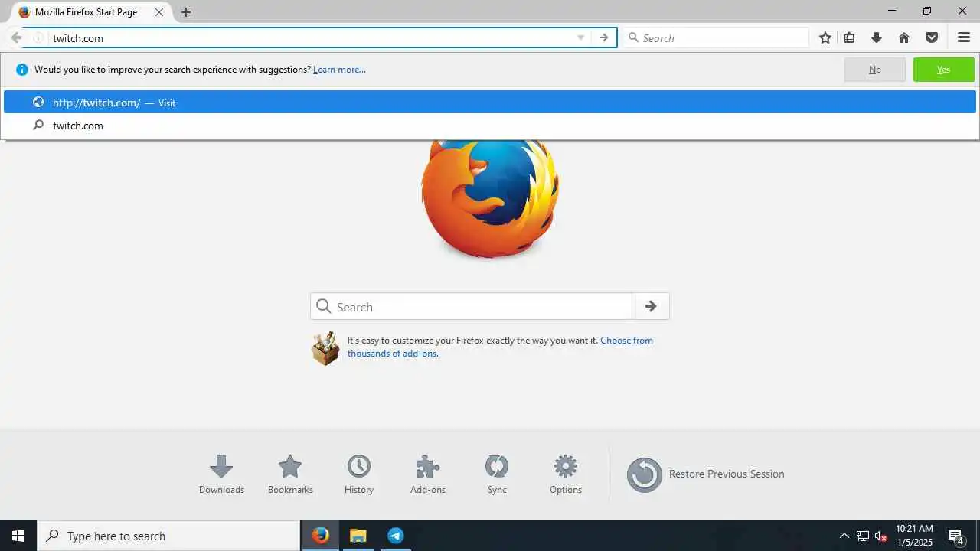This screenshot has width=980, height=551.
Task: Open the Action Center notifications
Action: [x=955, y=536]
